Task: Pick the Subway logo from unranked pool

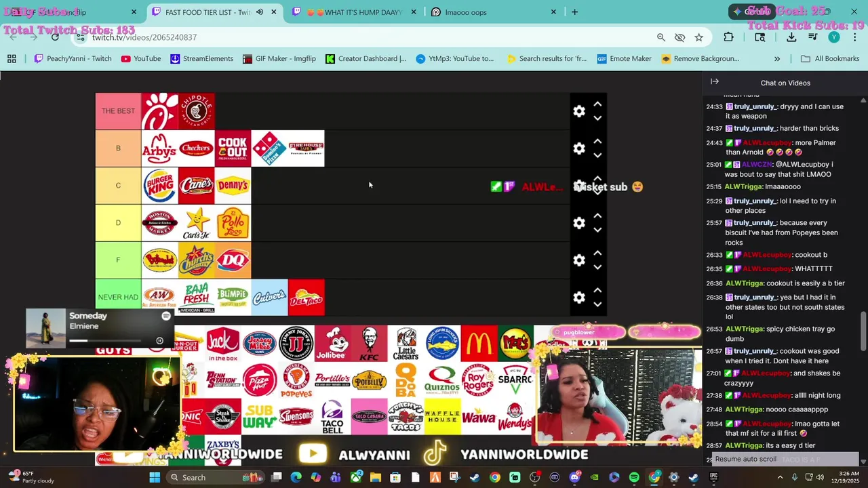Action: click(259, 417)
